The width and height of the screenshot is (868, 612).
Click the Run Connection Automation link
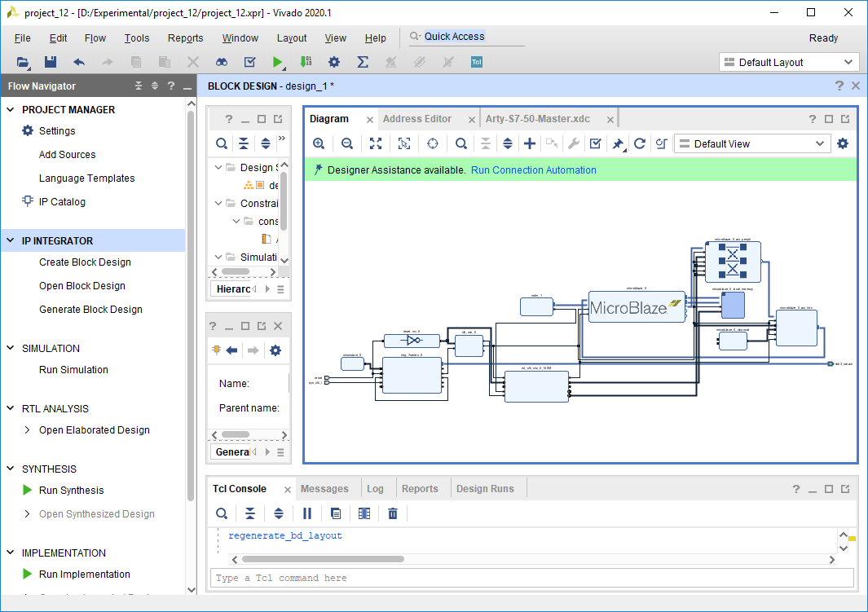[x=534, y=170]
